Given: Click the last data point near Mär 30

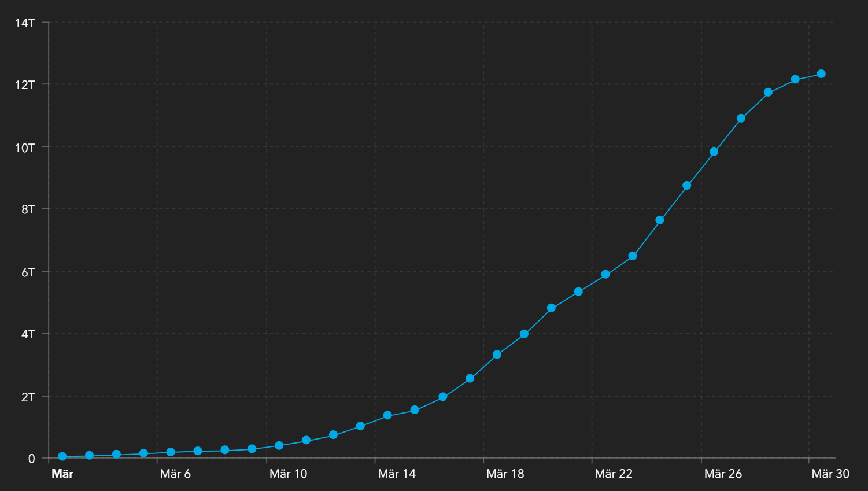Looking at the screenshot, I should [x=821, y=74].
